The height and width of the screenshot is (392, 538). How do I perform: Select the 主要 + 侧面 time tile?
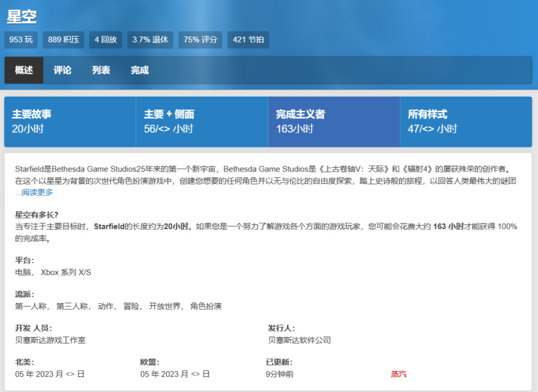point(202,122)
